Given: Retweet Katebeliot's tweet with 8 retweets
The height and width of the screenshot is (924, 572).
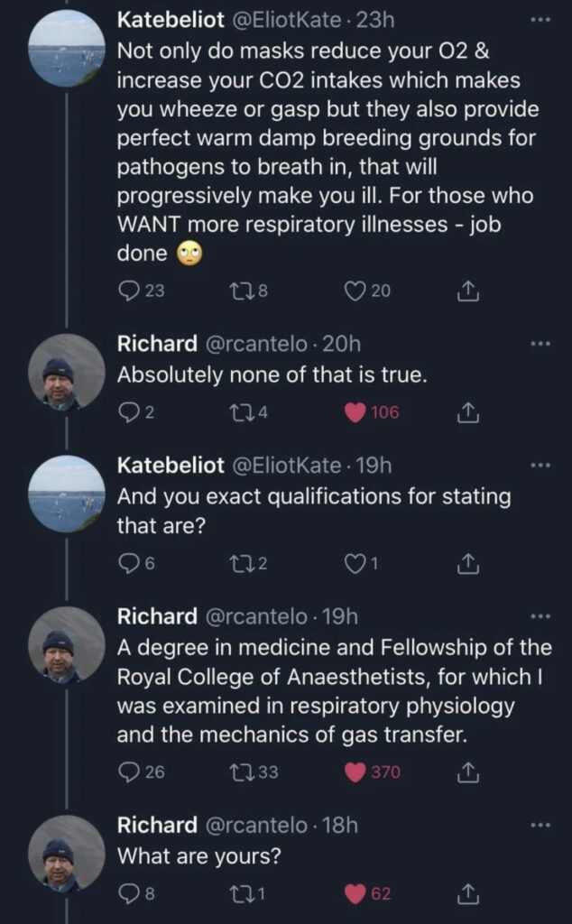Looking at the screenshot, I should coord(240,291).
